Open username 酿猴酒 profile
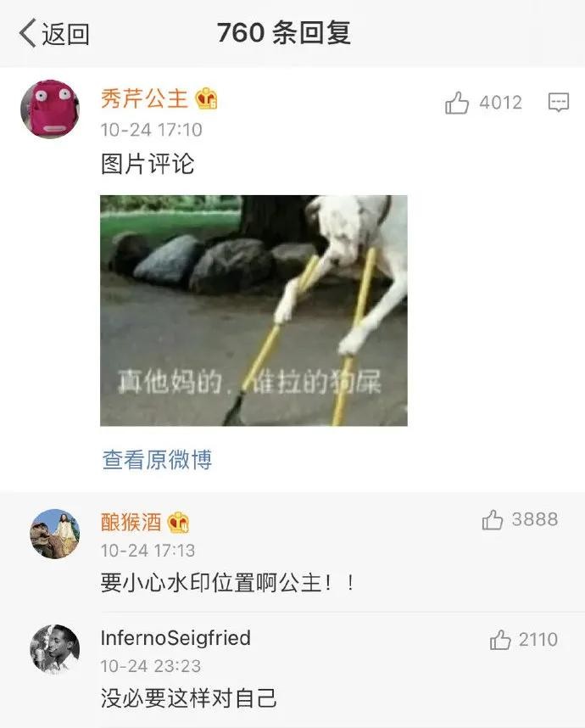The width and height of the screenshot is (585, 728). (131, 523)
